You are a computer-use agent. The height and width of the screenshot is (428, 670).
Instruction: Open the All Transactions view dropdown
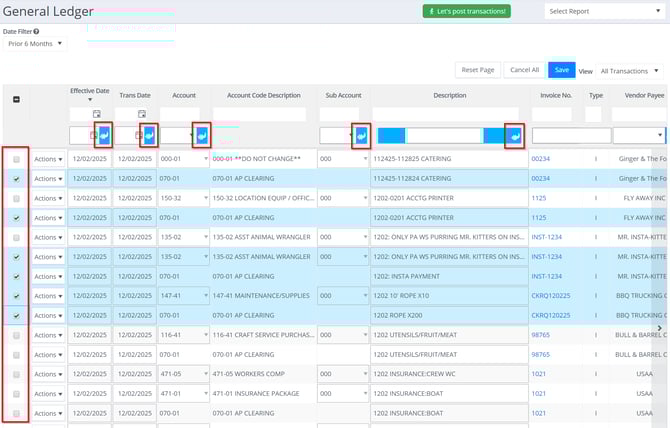[x=630, y=71]
